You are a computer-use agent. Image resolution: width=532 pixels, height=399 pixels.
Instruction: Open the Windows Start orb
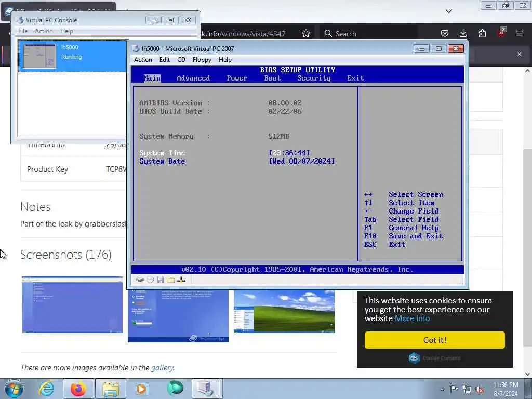pos(14,389)
